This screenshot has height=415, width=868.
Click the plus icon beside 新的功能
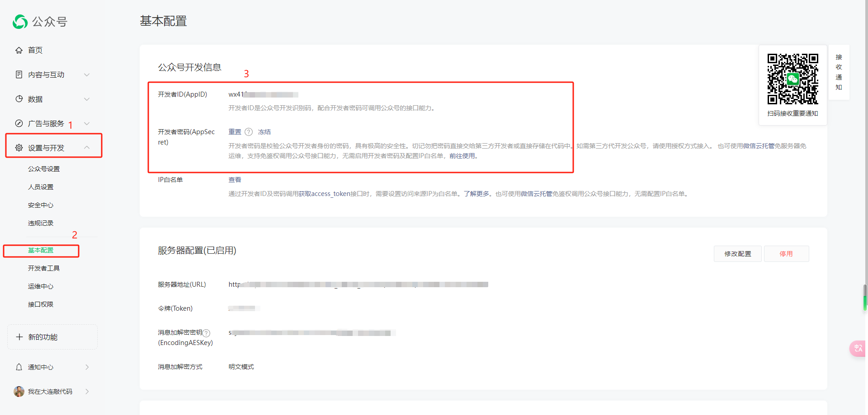[x=19, y=337]
